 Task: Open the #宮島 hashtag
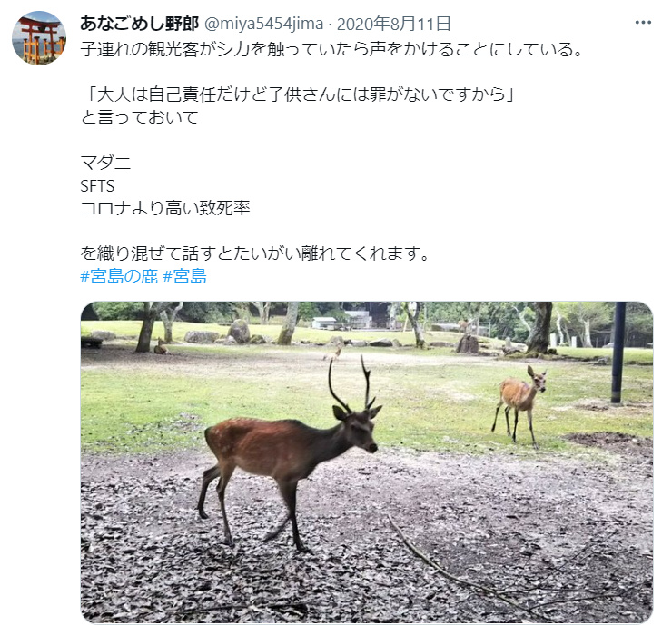point(184,276)
